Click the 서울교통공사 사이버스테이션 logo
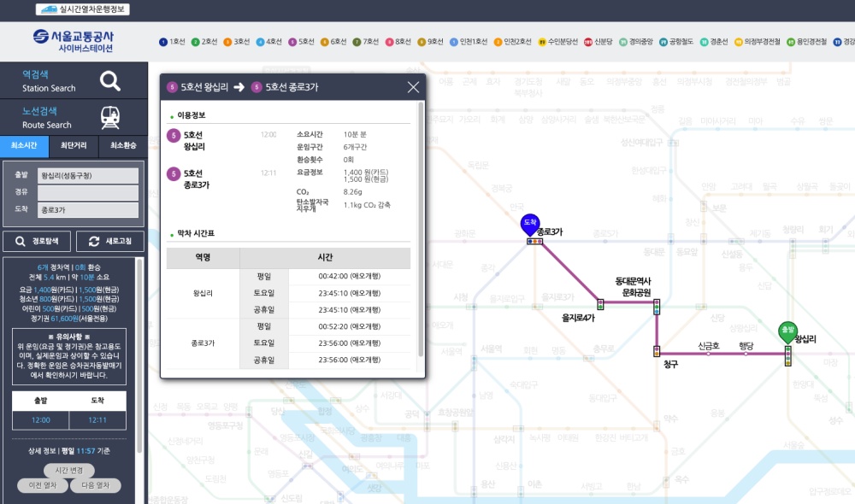Viewport: 855px width, 504px height. coord(73,41)
